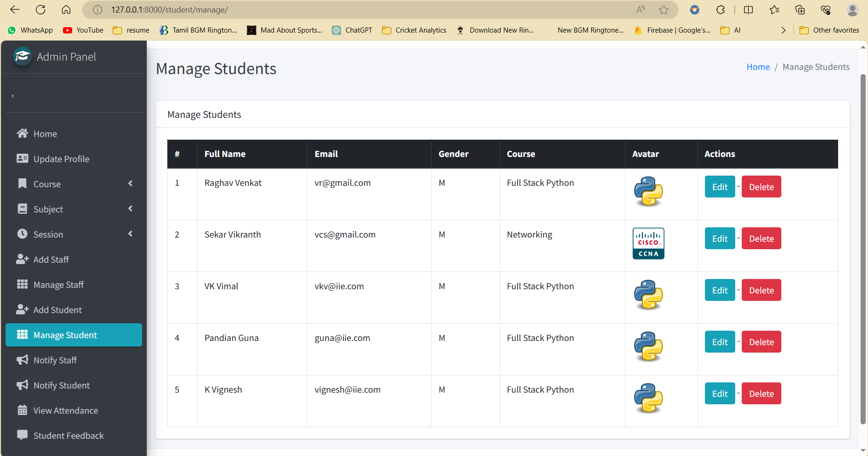Viewport: 868px width, 456px height.
Task: Click Edit for VK Vimal
Action: 719,290
